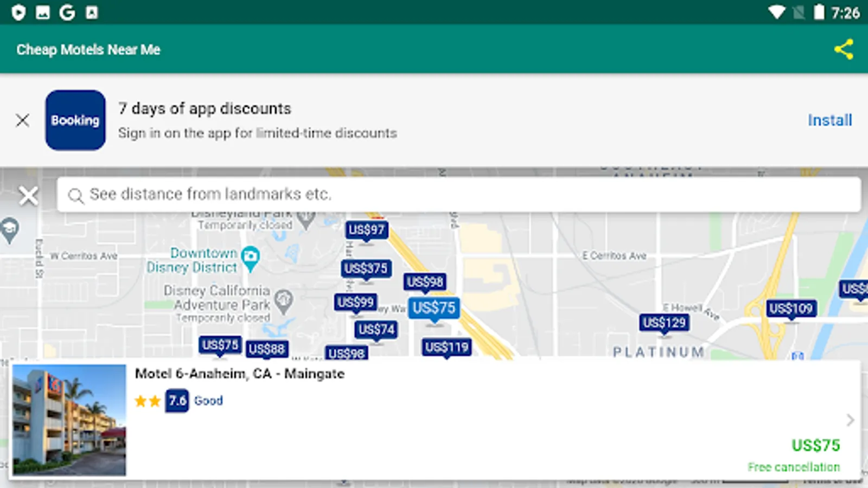Tap the magnifier icon in search box

pyautogui.click(x=76, y=195)
